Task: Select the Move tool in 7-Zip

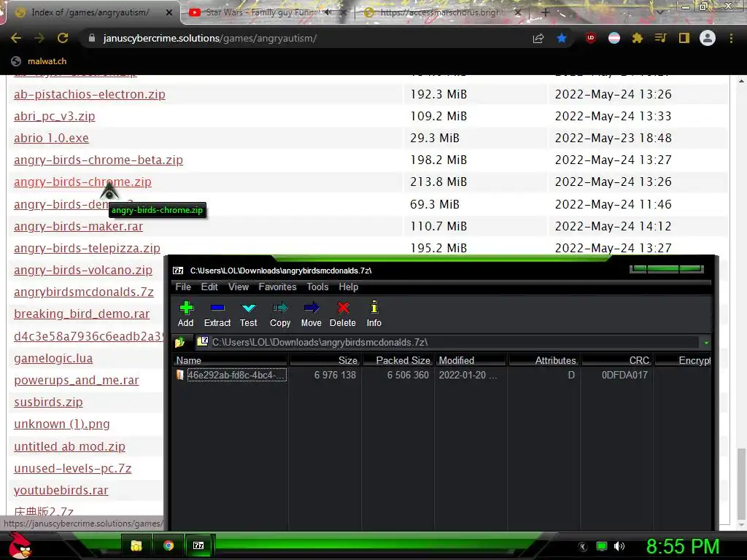Action: pos(311,314)
